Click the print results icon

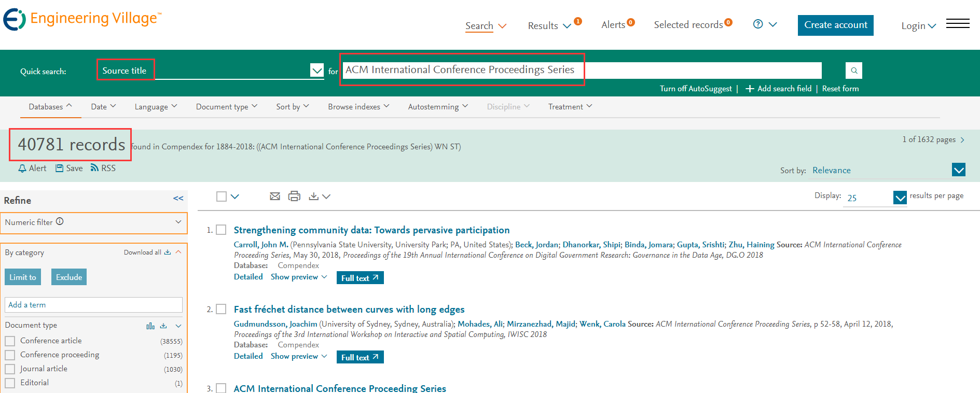click(x=294, y=196)
